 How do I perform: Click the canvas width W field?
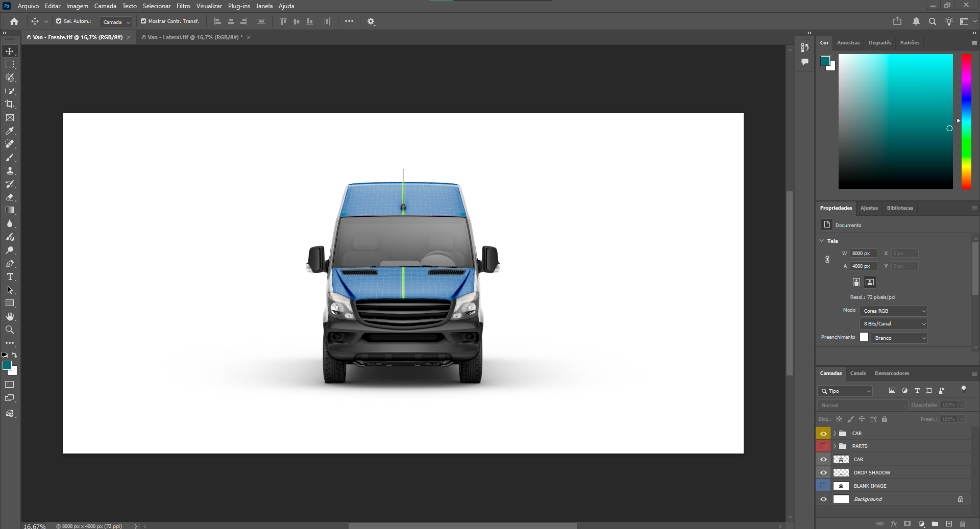(863, 253)
